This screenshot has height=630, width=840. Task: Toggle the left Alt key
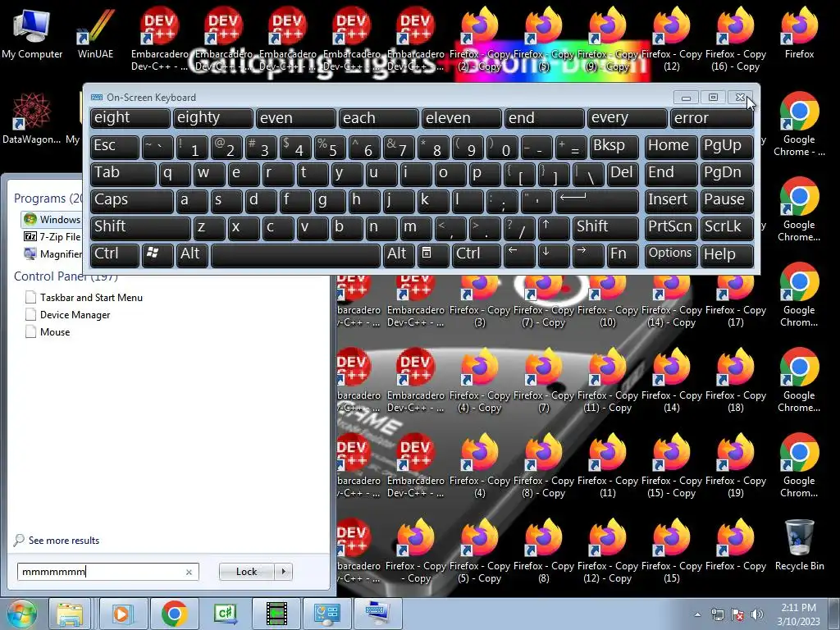(192, 255)
